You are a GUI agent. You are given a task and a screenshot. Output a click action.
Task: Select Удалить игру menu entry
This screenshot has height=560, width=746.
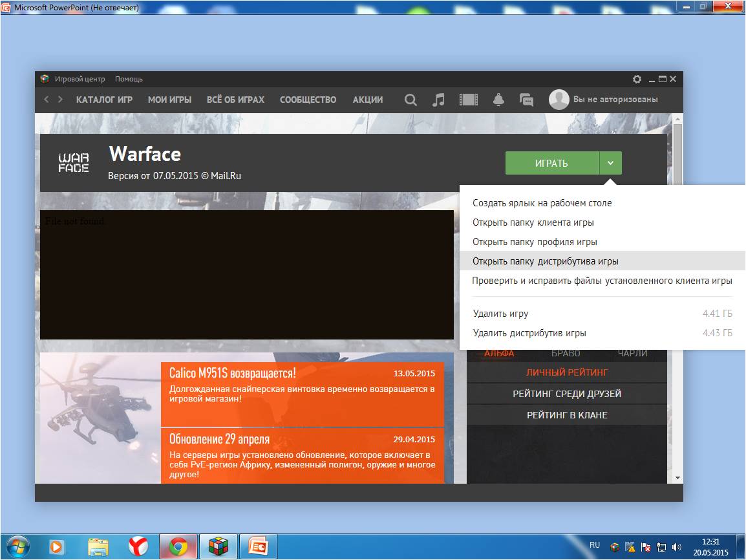click(x=602, y=314)
